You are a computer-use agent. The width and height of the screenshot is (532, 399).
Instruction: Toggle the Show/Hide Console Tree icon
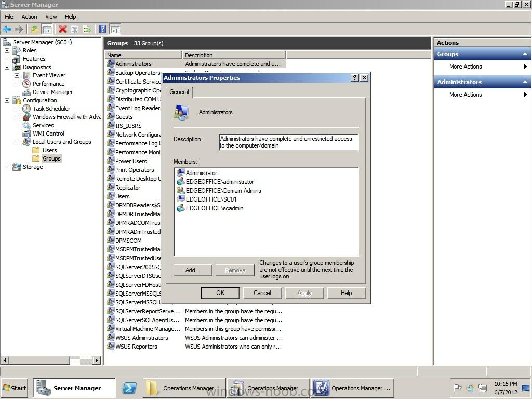[x=47, y=29]
